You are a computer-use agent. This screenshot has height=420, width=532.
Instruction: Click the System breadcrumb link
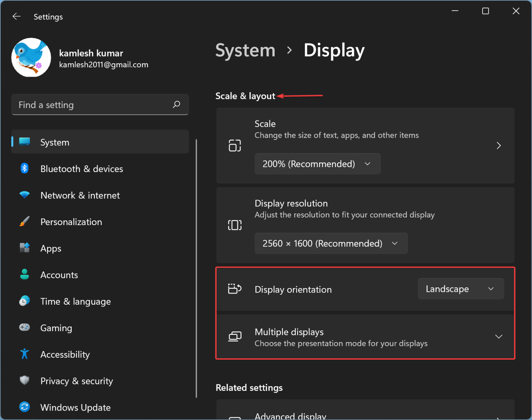pyautogui.click(x=245, y=50)
